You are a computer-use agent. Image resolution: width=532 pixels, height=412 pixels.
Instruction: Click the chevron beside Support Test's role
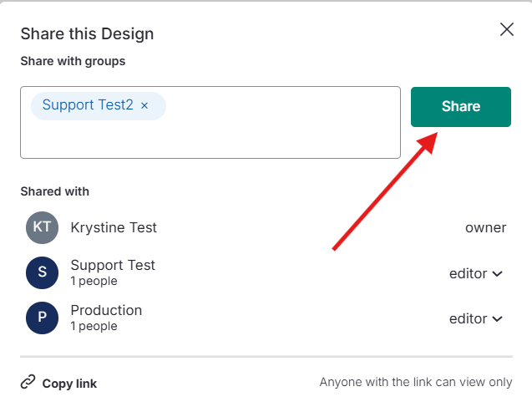pyautogui.click(x=498, y=274)
